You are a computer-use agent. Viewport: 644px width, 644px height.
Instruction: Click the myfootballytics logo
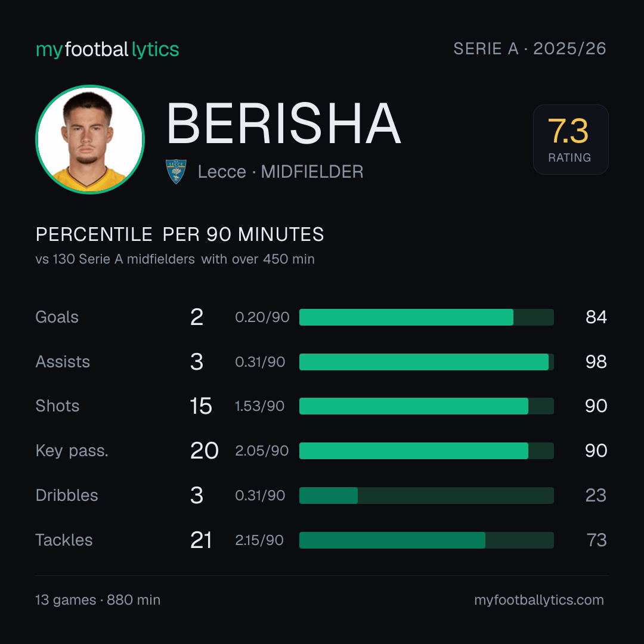point(107,49)
